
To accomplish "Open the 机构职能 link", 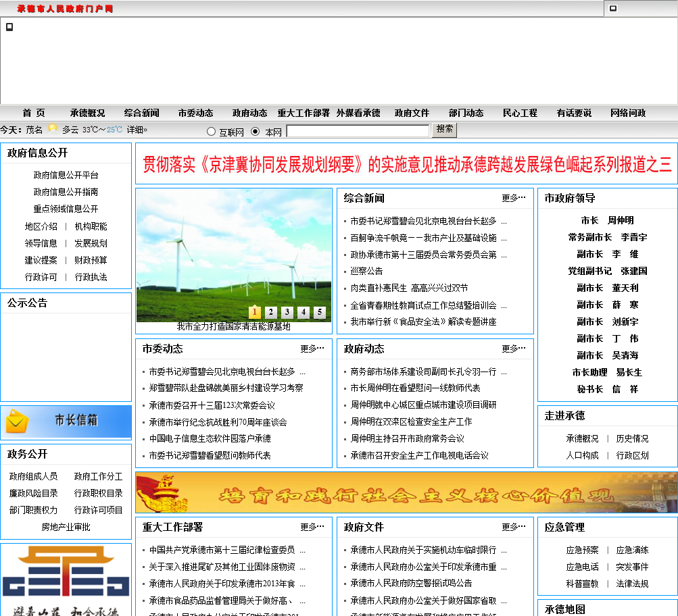I will [91, 226].
